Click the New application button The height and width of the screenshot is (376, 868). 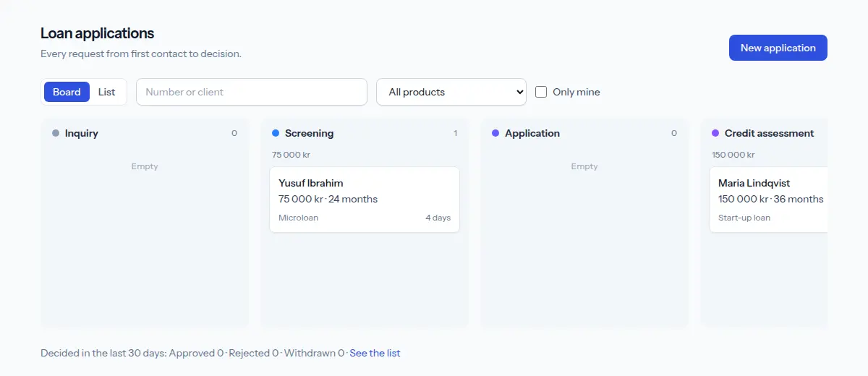tap(778, 48)
